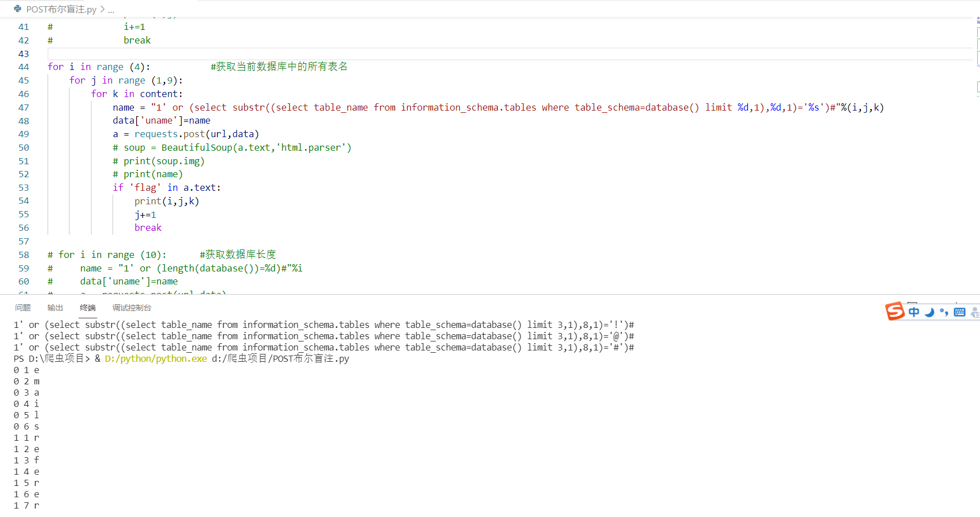
Task: Click the terminal prompt 'PS D:\爬虫项目>'
Action: [x=52, y=359]
